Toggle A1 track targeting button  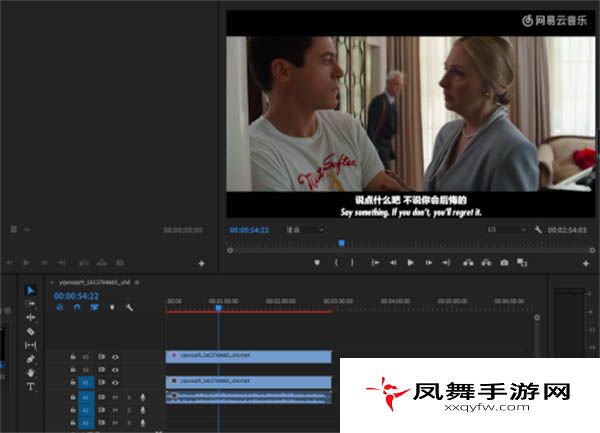pyautogui.click(x=86, y=397)
